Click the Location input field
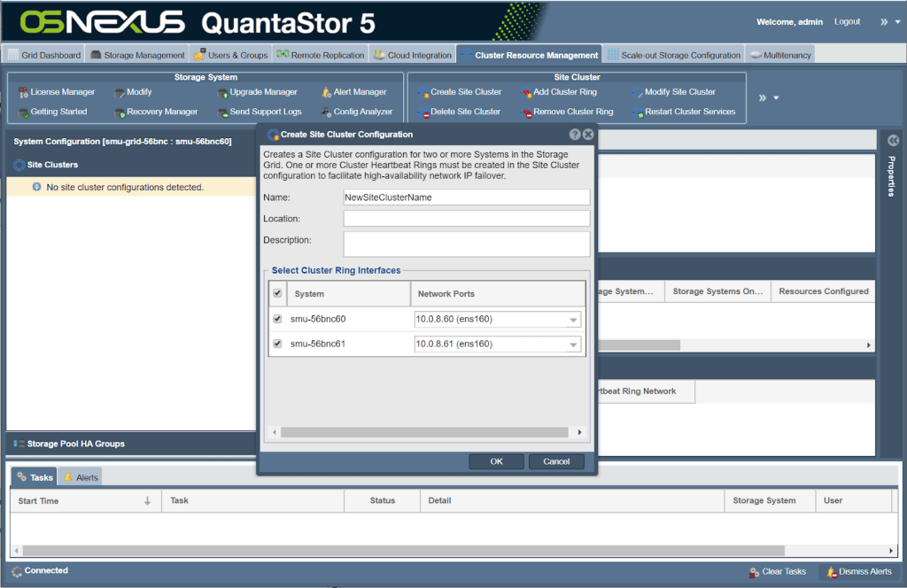Viewport: 907px width, 588px height. (466, 218)
